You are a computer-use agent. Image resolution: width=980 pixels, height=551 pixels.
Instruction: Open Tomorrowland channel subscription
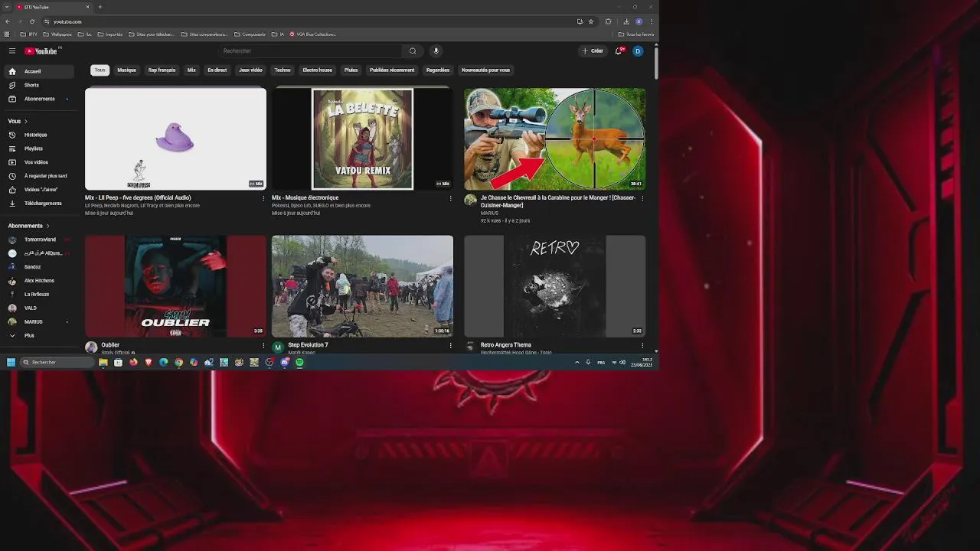coord(41,240)
